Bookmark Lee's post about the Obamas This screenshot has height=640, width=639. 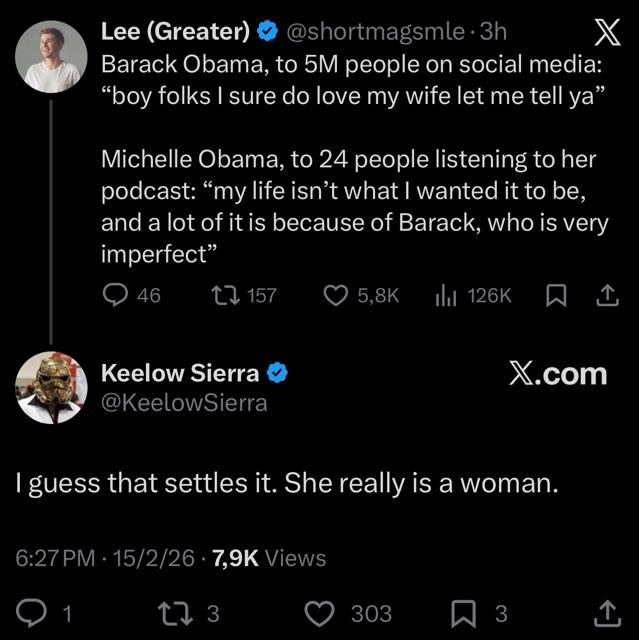(x=555, y=295)
